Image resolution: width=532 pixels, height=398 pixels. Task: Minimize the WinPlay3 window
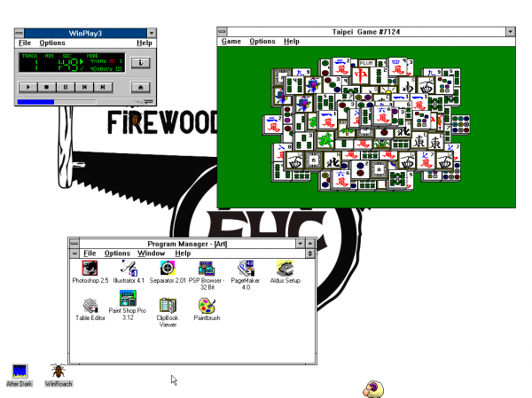click(x=152, y=34)
